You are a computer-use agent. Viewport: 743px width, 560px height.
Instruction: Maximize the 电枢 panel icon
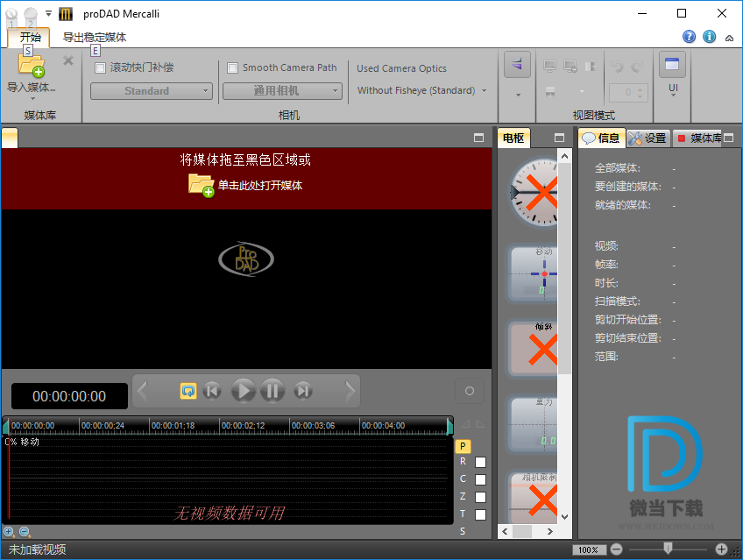pyautogui.click(x=559, y=138)
